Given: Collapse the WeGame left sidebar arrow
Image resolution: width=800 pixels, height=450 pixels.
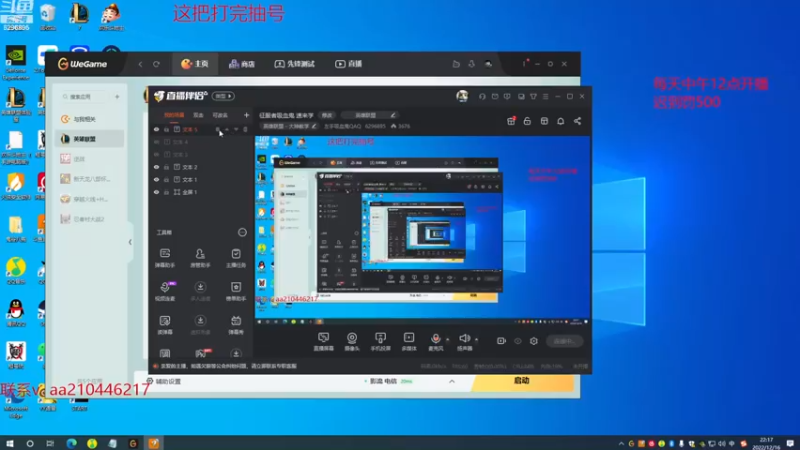Looking at the screenshot, I should pyautogui.click(x=130, y=242).
